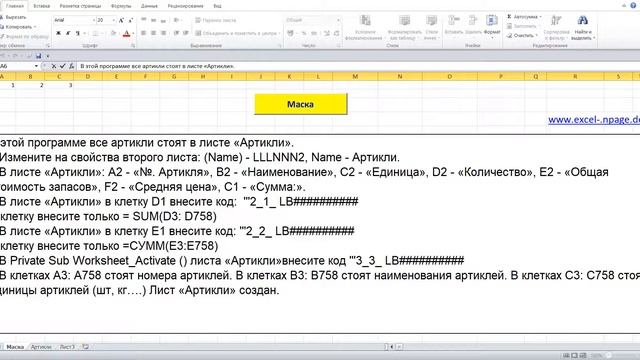Image resolution: width=640 pixels, height=360 pixels.
Task: Click the yellow Маска button
Action: [x=301, y=104]
